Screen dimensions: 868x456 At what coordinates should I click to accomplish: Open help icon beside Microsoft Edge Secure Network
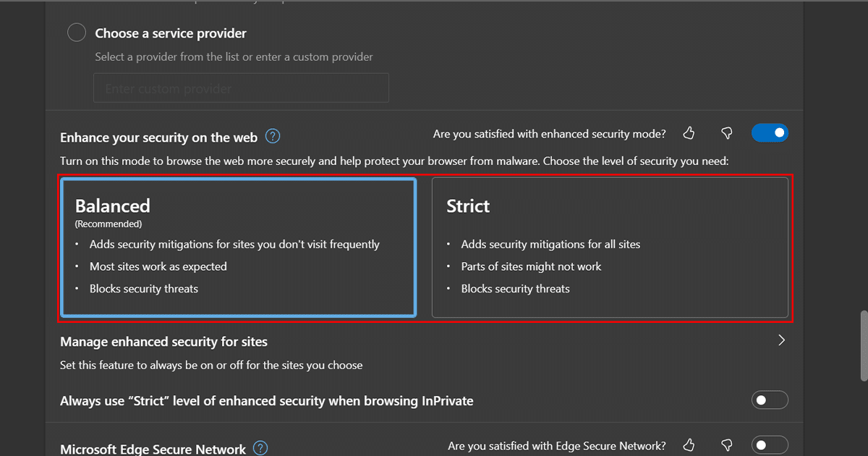260,449
